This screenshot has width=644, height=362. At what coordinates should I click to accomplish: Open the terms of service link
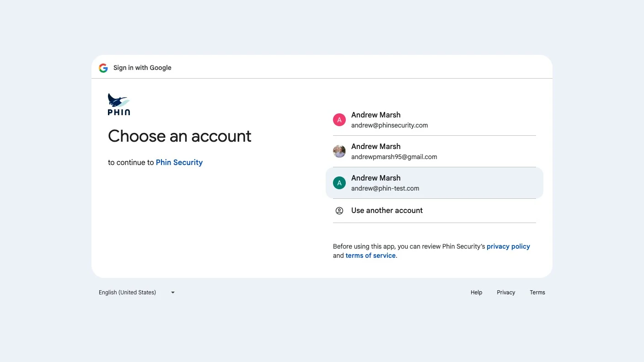click(370, 256)
